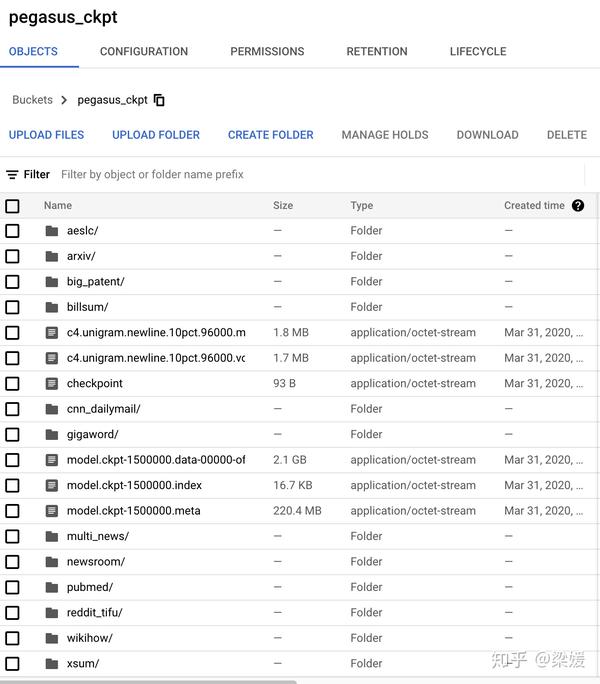Click the Filter list icon
600x684 pixels.
[x=12, y=175]
